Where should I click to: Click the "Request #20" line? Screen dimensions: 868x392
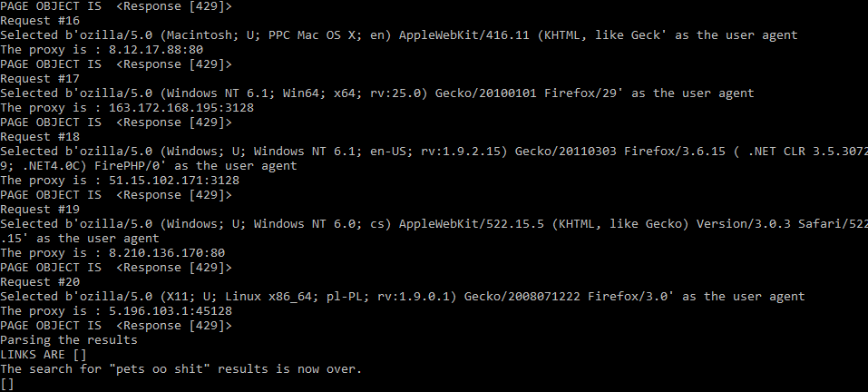point(40,282)
